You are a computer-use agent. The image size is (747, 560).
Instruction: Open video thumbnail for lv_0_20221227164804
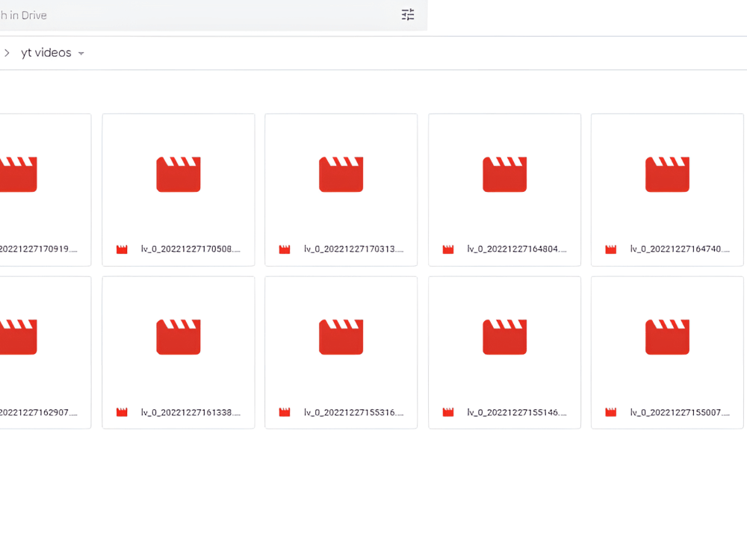504,174
